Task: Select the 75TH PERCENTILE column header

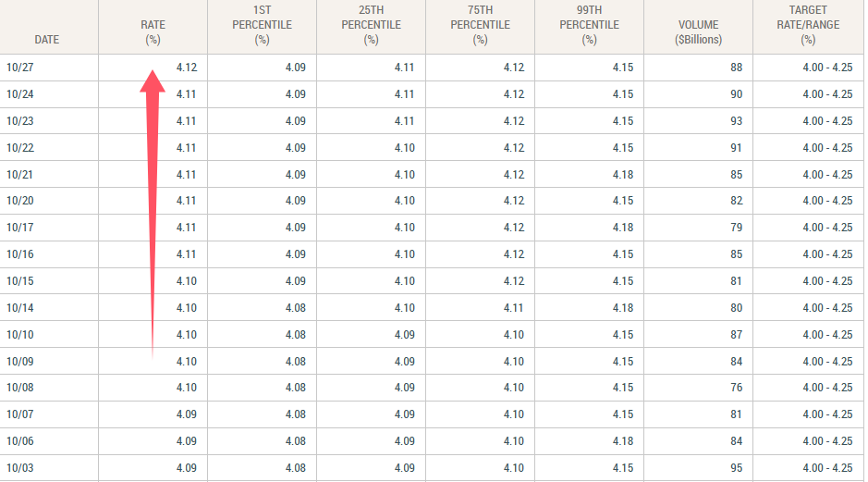Action: tap(480, 26)
